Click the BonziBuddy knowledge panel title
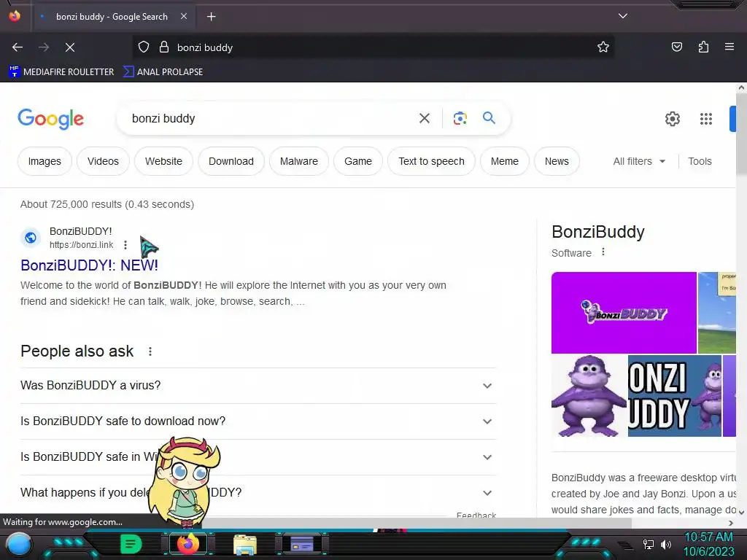Viewport: 747px width, 560px height. click(x=598, y=232)
